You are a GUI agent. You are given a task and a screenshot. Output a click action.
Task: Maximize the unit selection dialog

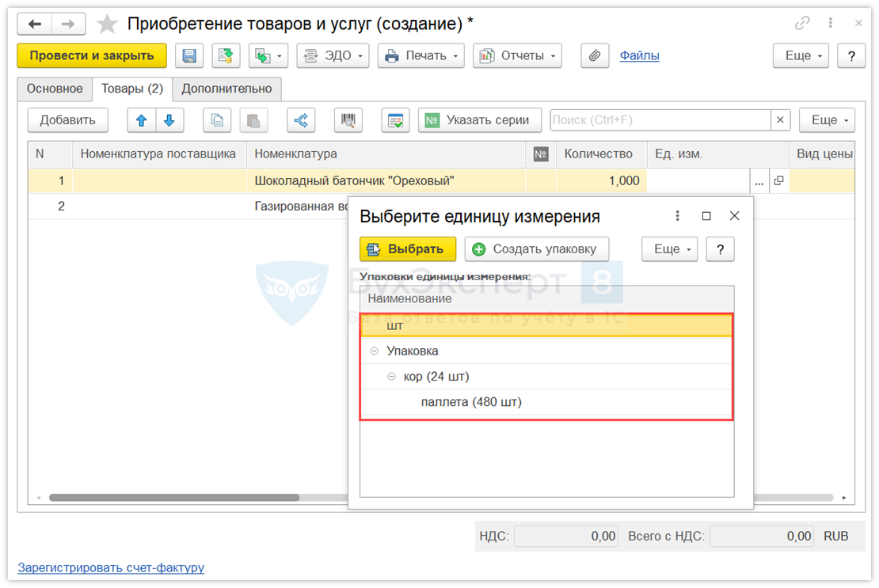tap(706, 215)
